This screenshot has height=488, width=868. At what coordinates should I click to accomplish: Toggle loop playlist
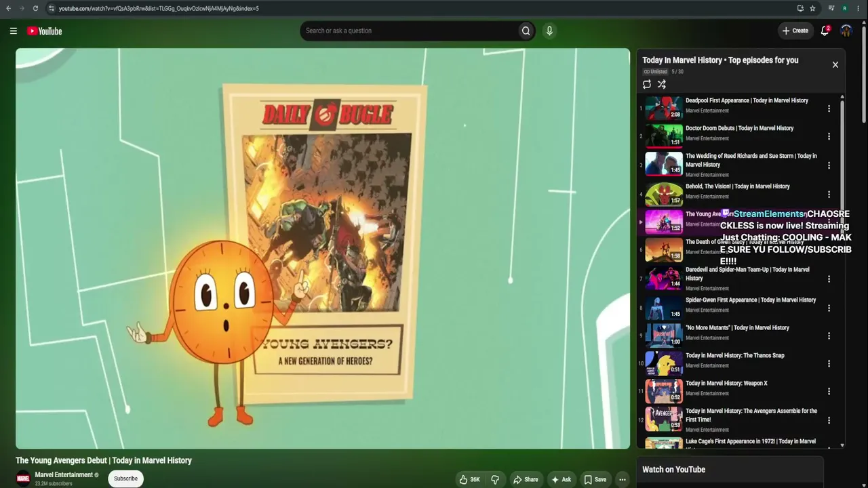click(646, 84)
